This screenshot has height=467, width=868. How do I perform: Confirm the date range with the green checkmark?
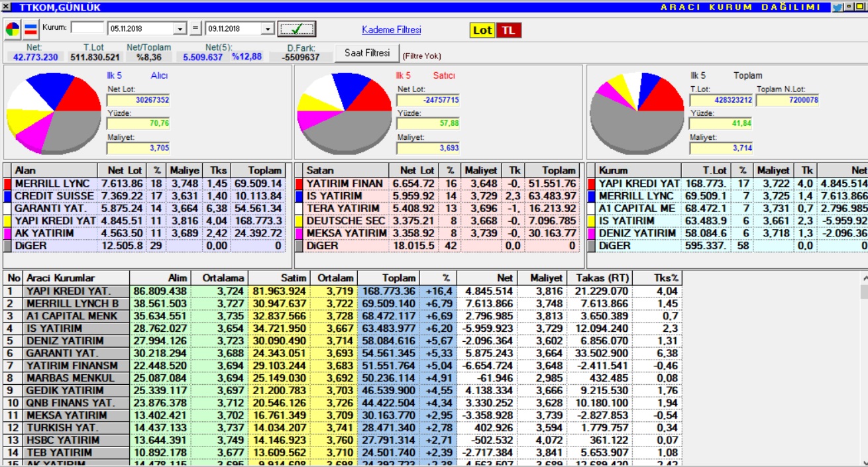297,29
